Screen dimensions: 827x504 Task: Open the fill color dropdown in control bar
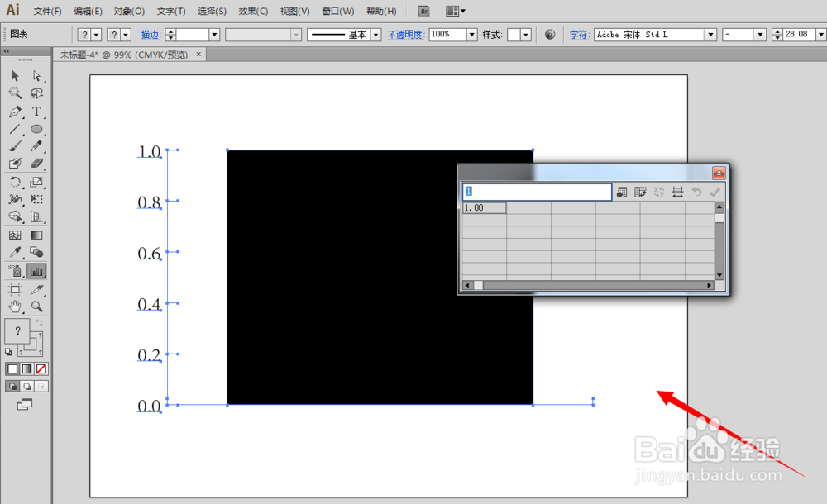tap(96, 35)
